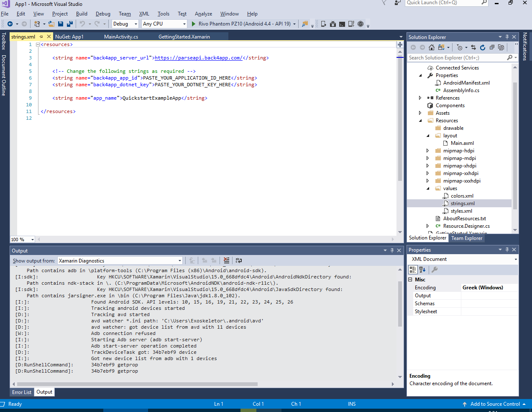Screen dimensions: 532x412
Task: Switch to the MainActivity.cs tab
Action: [x=121, y=37]
